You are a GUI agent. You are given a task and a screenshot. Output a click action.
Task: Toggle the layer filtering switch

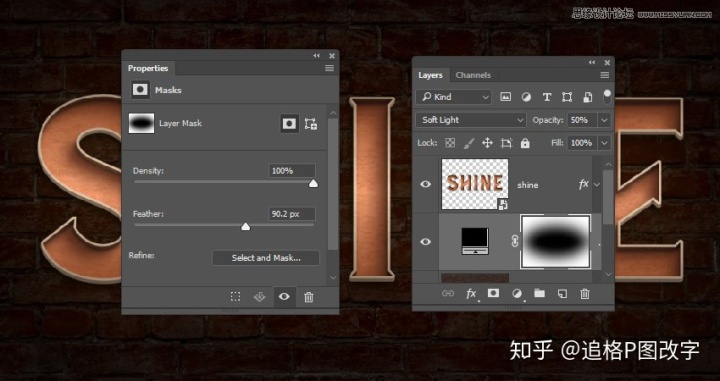click(607, 96)
